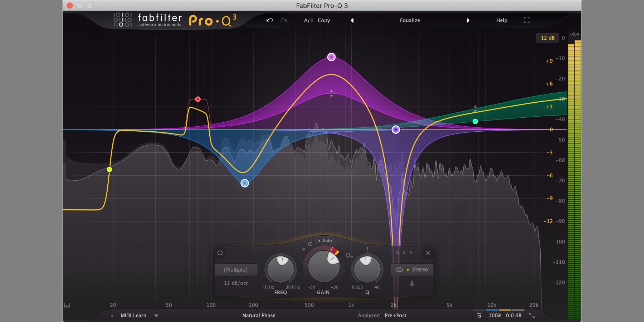Select the next band arrow

pos(411,253)
